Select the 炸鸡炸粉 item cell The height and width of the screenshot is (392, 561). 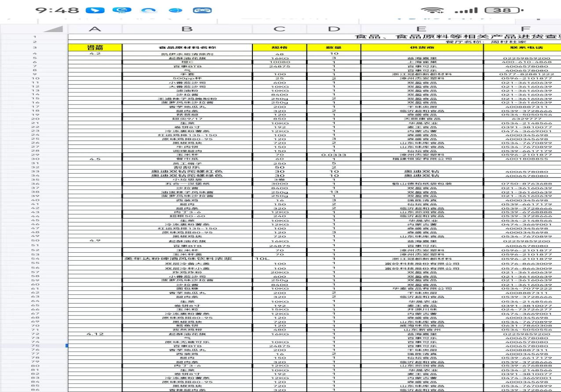point(187,272)
